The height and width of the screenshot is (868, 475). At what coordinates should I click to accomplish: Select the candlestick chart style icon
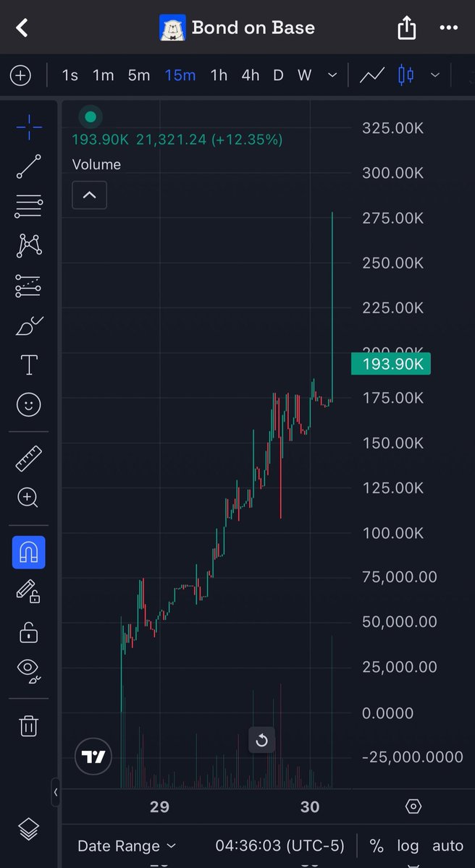[406, 75]
